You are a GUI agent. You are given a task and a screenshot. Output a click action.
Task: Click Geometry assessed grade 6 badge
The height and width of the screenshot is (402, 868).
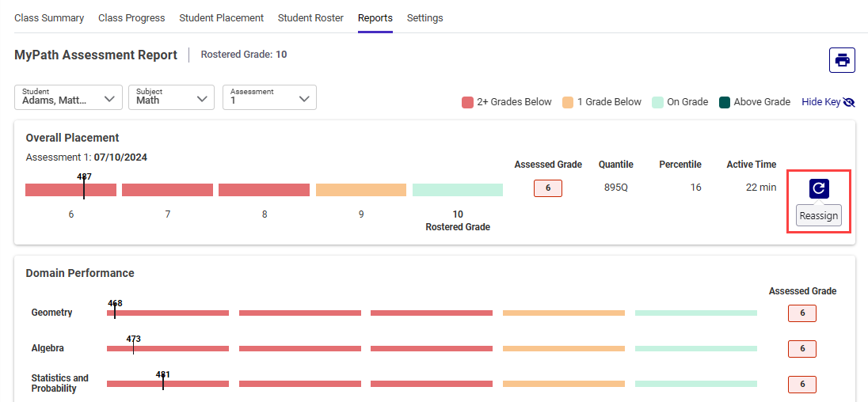pos(801,313)
